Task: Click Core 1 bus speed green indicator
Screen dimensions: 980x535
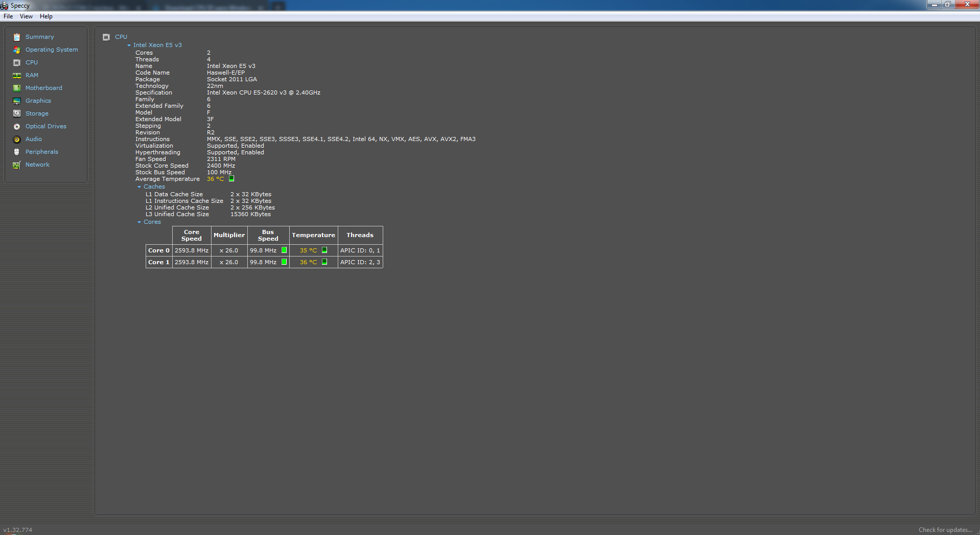Action: point(284,262)
